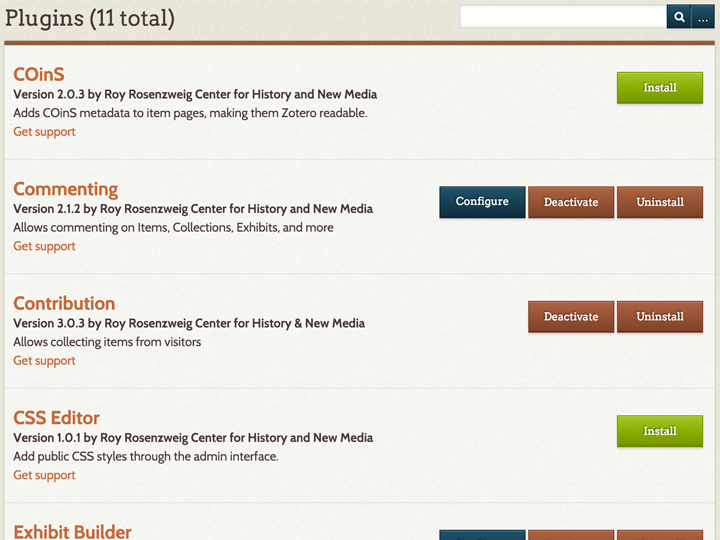
Task: Deactivate the Commenting plugin
Action: (571, 202)
